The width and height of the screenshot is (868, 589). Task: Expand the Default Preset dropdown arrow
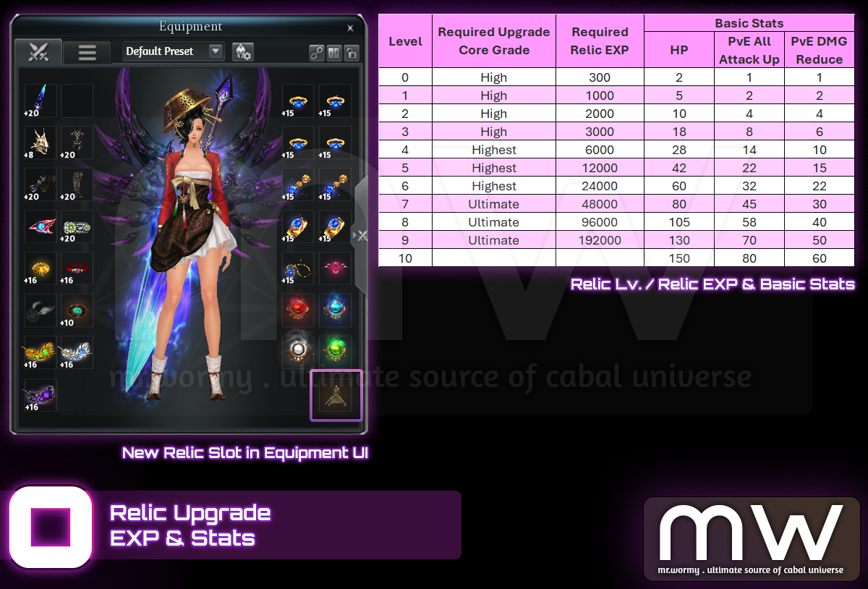point(215,51)
